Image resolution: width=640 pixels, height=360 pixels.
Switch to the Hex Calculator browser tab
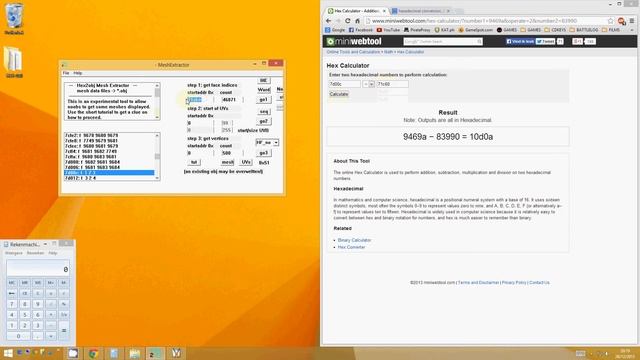[357, 11]
